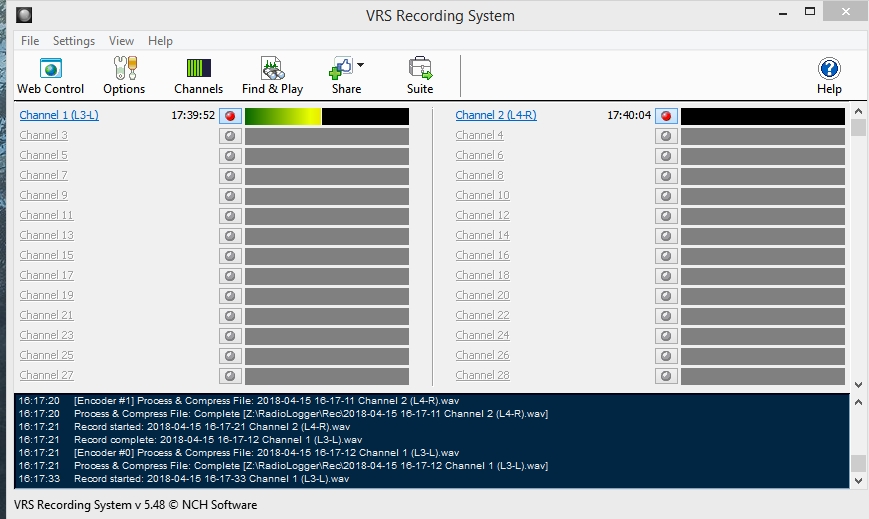This screenshot has height=519, width=869.
Task: Click record icon for Channel 12
Action: (666, 216)
